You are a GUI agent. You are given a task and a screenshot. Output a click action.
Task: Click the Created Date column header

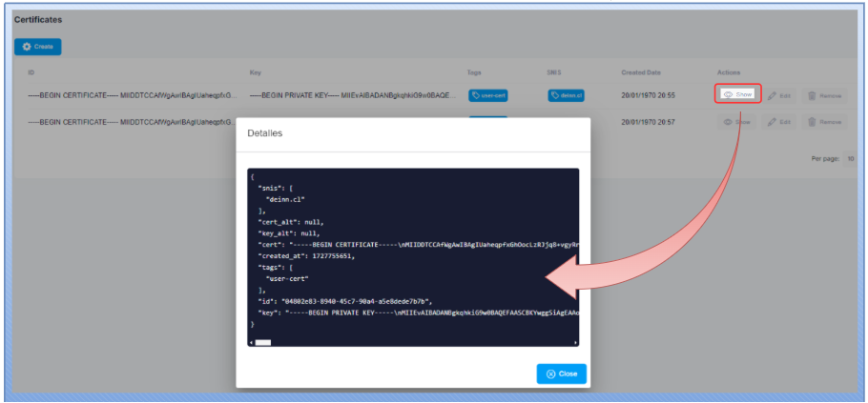pos(640,72)
